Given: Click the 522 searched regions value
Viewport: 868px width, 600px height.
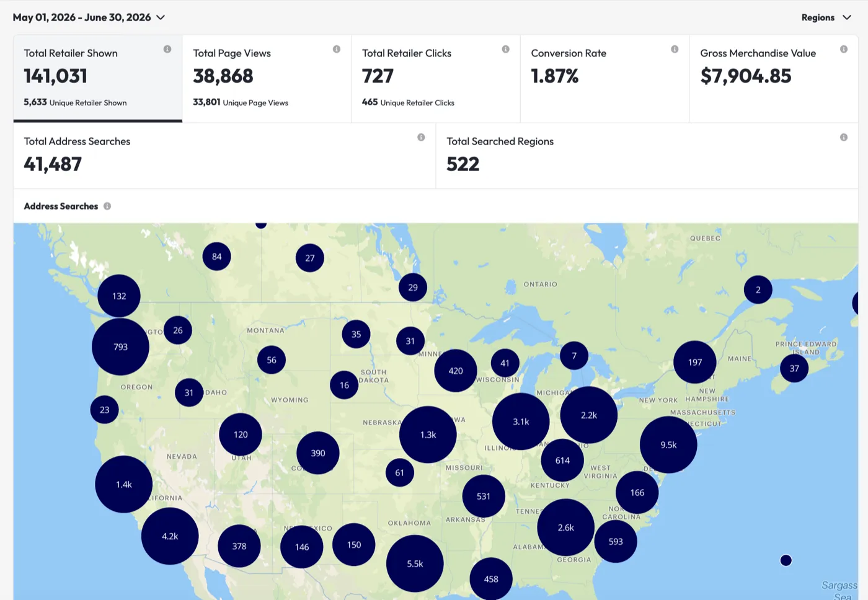Looking at the screenshot, I should pos(463,164).
